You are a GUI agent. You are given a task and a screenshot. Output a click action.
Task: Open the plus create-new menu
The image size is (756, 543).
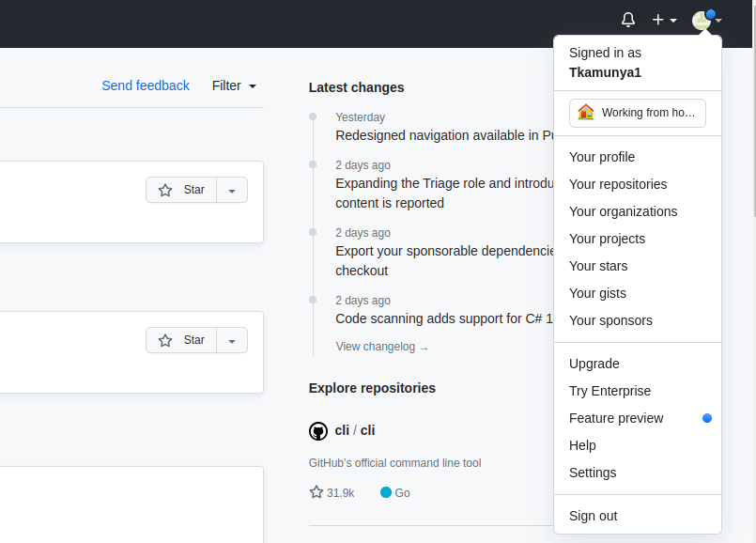pos(664,20)
